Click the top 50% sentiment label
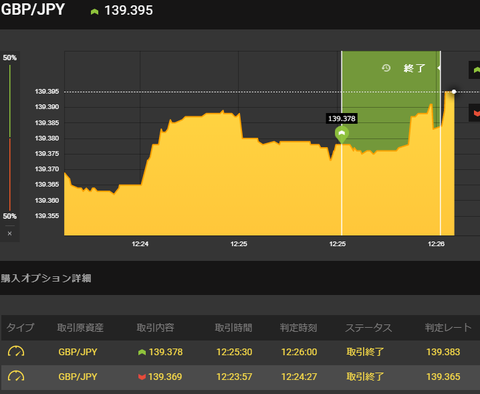This screenshot has width=480, height=394. pyautogui.click(x=10, y=58)
